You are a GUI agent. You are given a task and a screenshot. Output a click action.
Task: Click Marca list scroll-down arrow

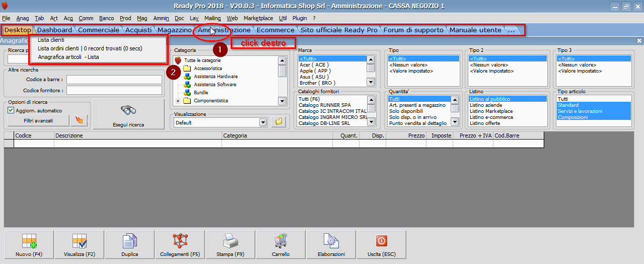(x=371, y=82)
